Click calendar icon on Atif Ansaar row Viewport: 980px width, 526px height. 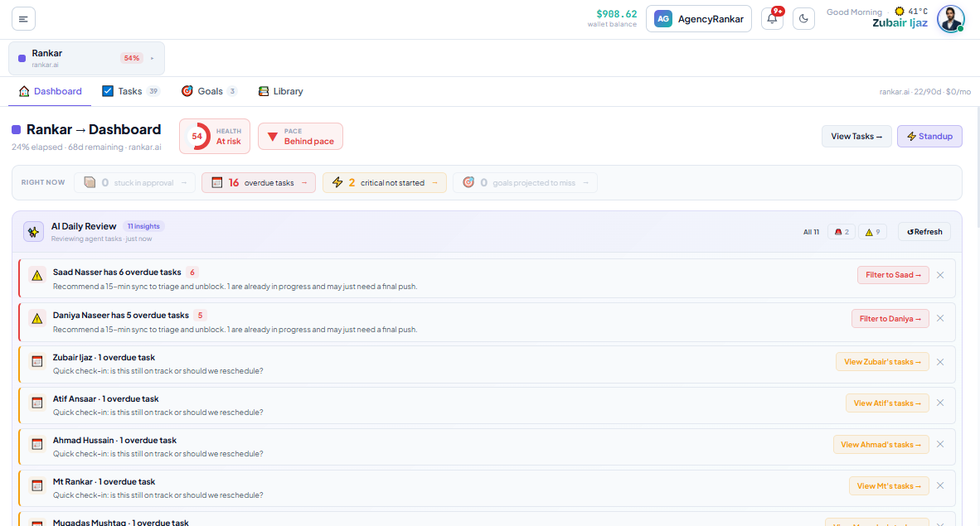point(36,403)
